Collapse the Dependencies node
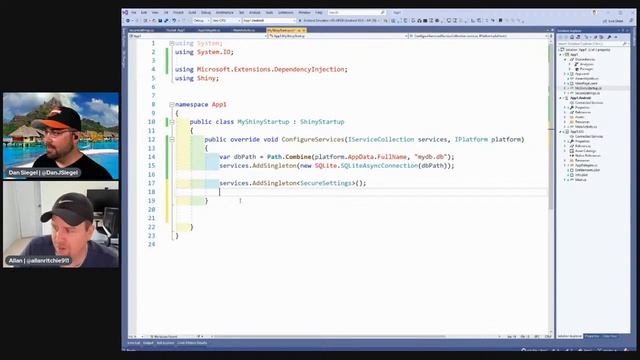640x360 pixels. (565, 59)
